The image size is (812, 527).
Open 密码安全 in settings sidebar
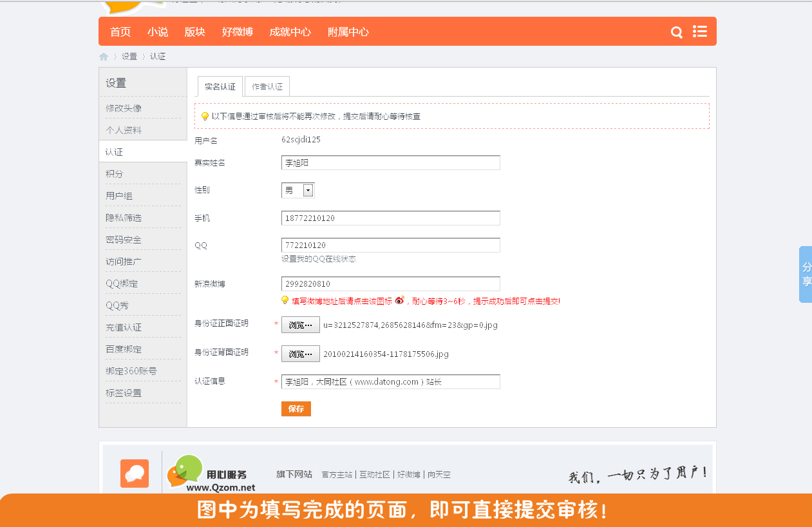click(x=124, y=240)
